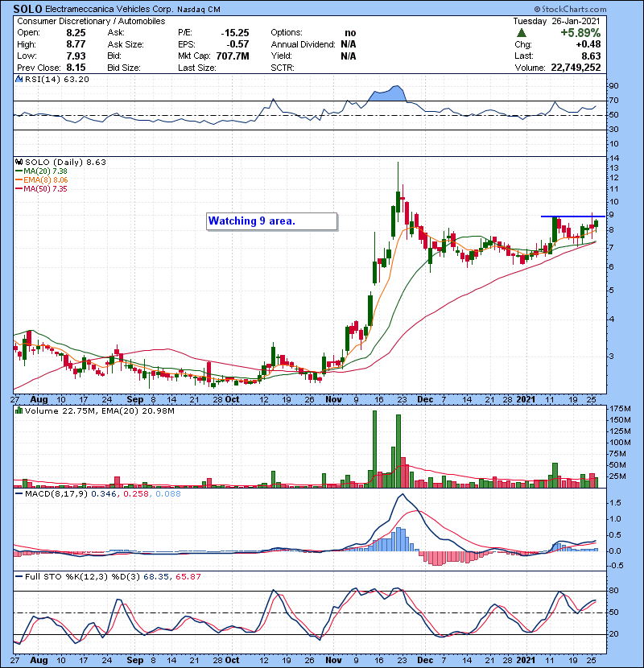Click the MACD(8,17,9) legend icon

click(19, 492)
